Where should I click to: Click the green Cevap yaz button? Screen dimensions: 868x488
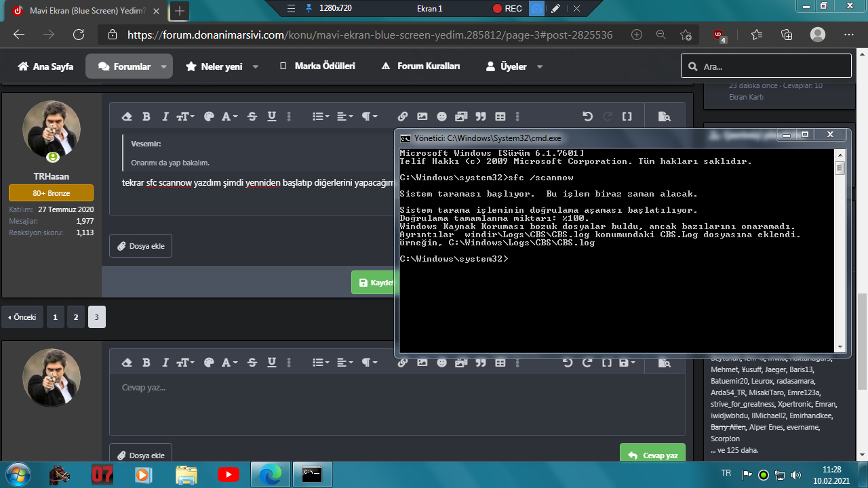[652, 455]
